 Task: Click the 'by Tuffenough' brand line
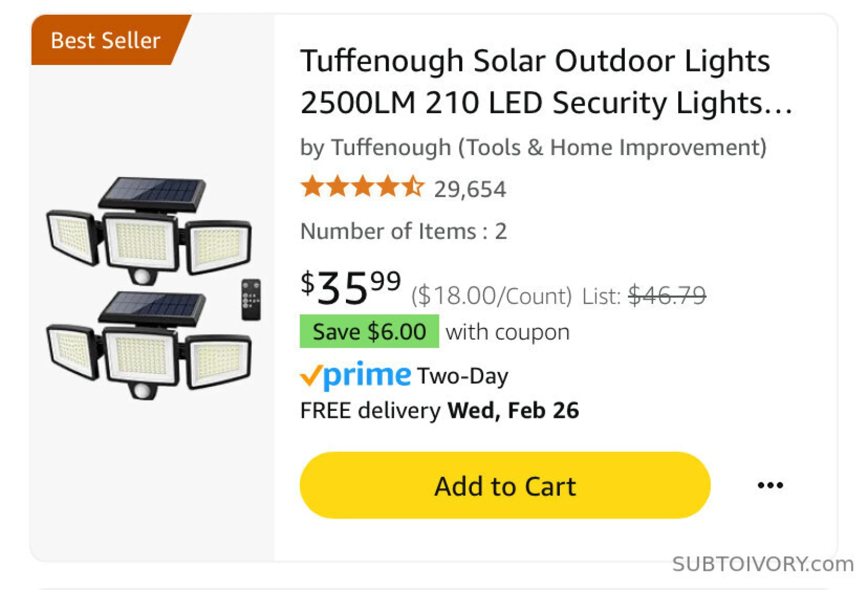[x=533, y=147]
